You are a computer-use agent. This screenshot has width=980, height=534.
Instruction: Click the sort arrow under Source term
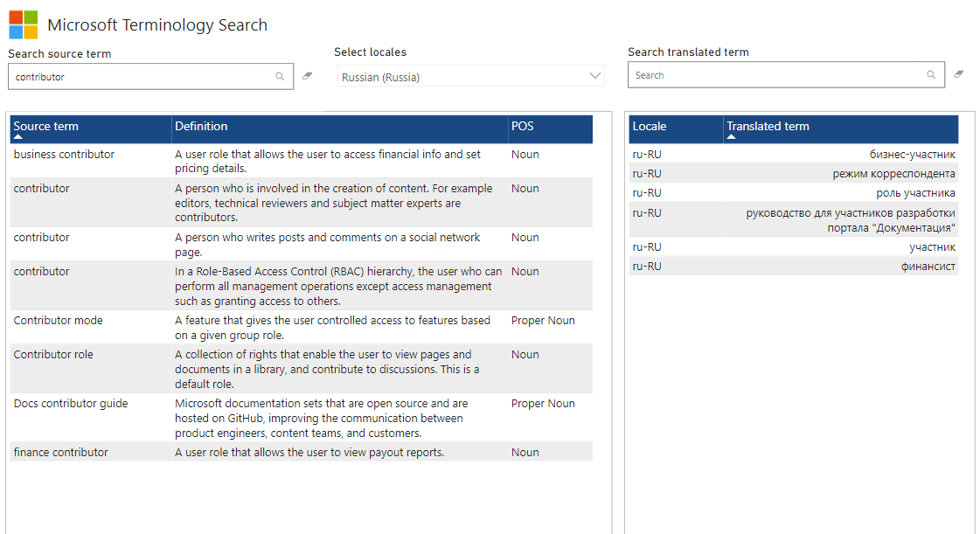[18, 137]
